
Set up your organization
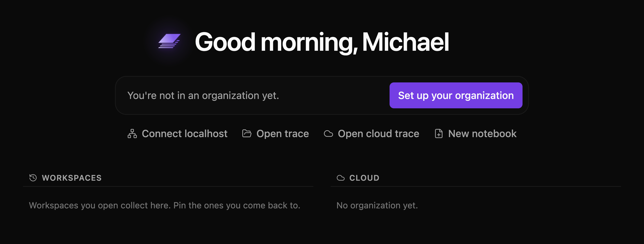[456, 95]
